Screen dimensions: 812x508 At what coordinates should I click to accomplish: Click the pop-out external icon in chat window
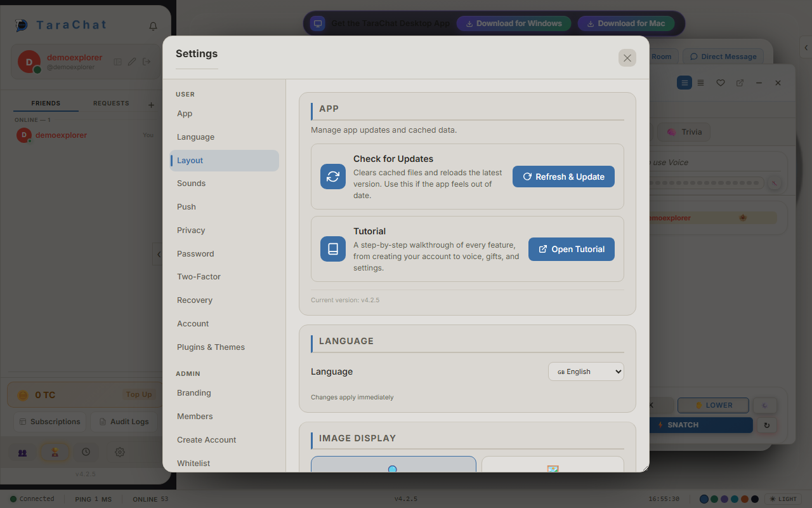(740, 83)
